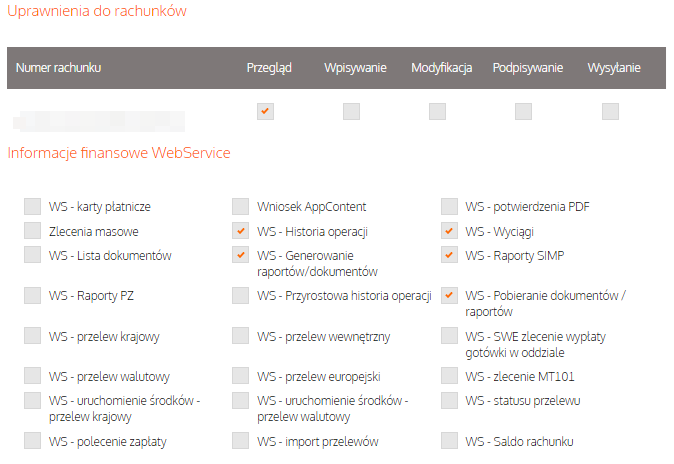
Task: Click the Wysyłanie column header
Action: (614, 68)
